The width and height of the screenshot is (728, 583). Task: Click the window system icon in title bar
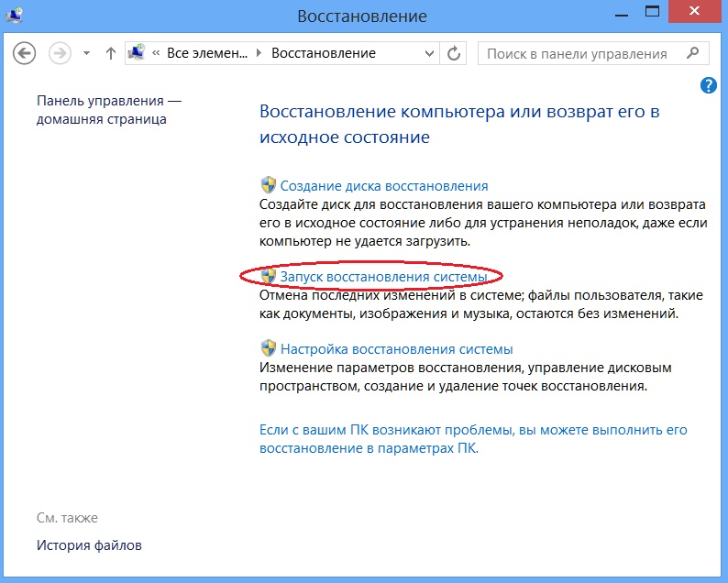(14, 16)
